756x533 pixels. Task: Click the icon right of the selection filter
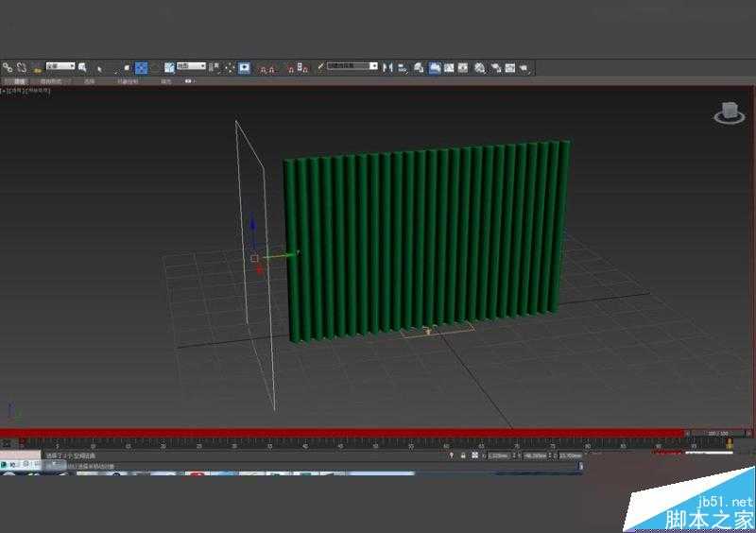[x=82, y=67]
